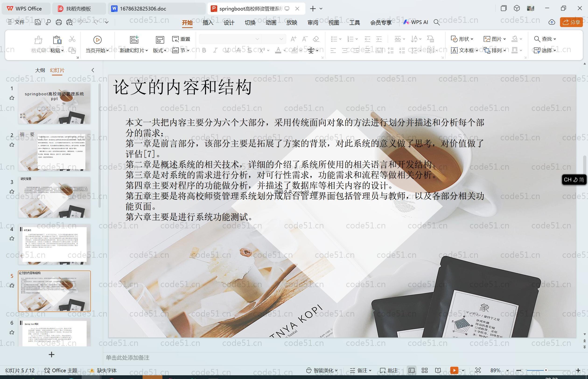This screenshot has width=588, height=379.
Task: Switch to the Transitions ribbon tab
Action: (x=250, y=22)
